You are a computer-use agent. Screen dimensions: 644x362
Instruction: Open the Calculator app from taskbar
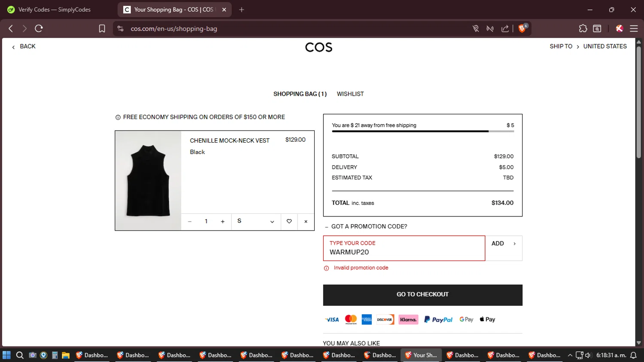[55, 355]
